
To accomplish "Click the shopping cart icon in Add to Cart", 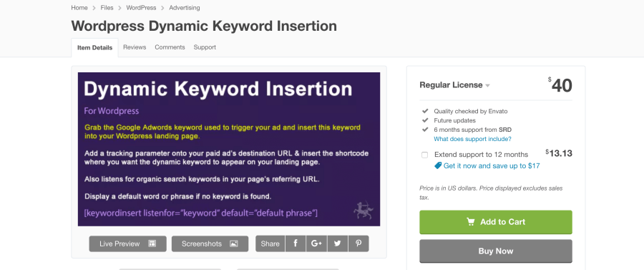I will (471, 221).
